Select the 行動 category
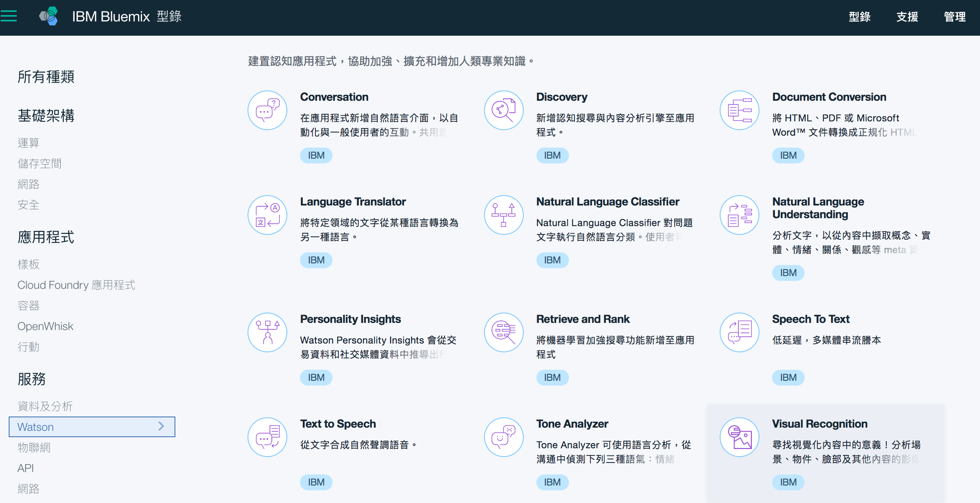Screen dimensions: 980x503 coord(29,347)
